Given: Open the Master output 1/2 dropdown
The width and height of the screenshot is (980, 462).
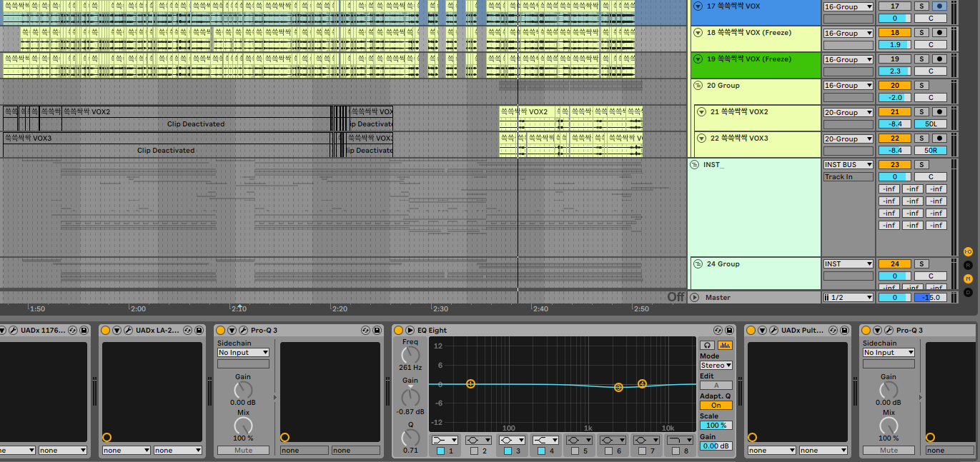Looking at the screenshot, I should [848, 297].
